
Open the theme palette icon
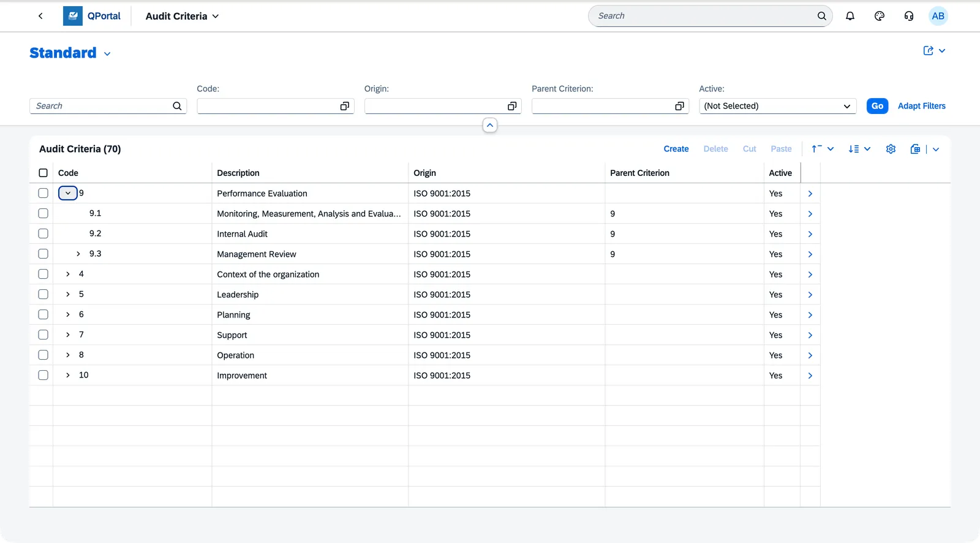pos(880,16)
